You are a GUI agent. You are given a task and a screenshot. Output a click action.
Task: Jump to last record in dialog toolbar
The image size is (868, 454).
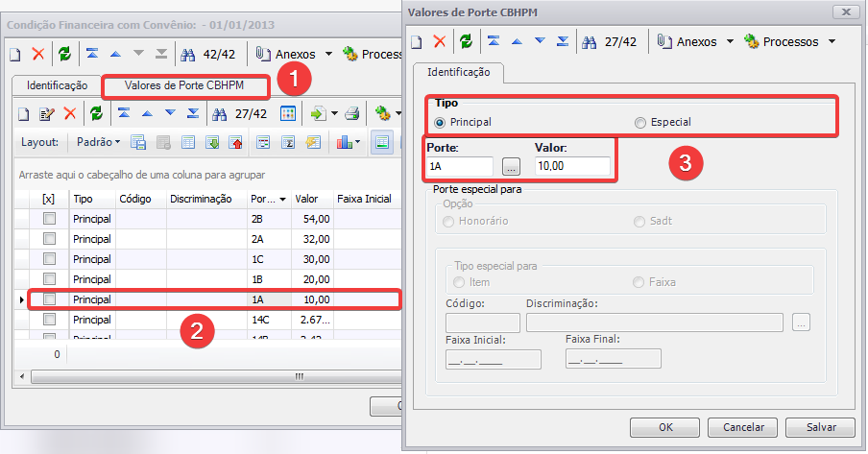[x=563, y=41]
